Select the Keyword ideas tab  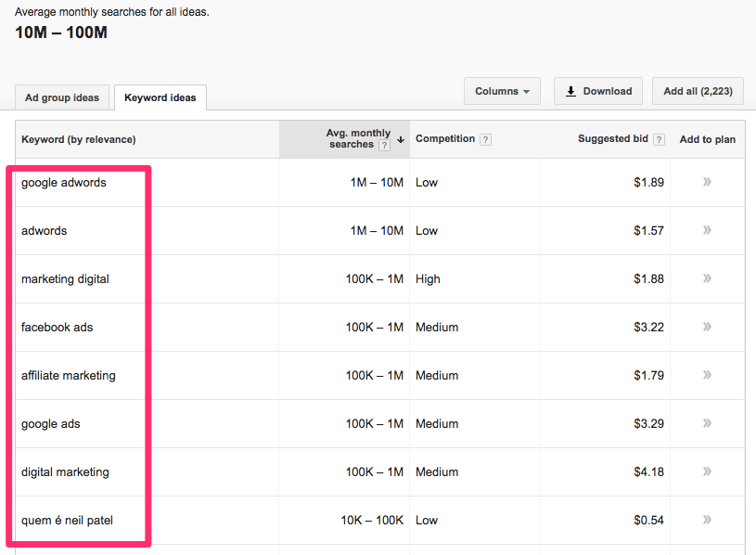tap(160, 98)
